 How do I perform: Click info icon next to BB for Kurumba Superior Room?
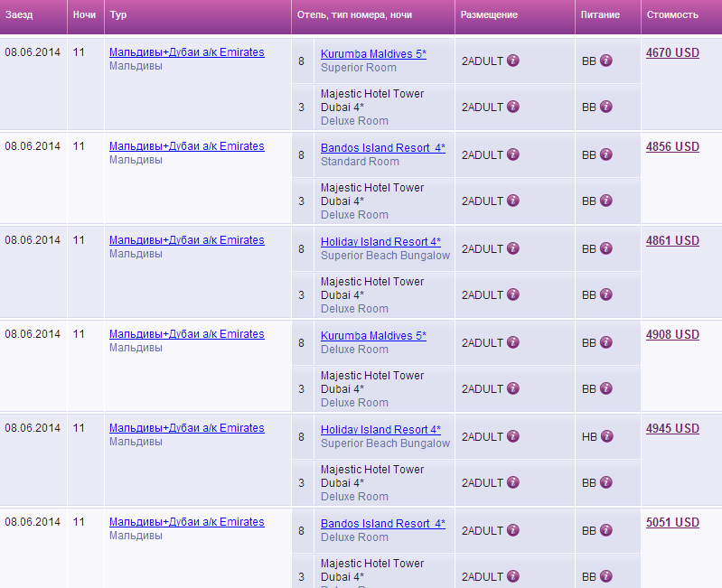coord(606,61)
